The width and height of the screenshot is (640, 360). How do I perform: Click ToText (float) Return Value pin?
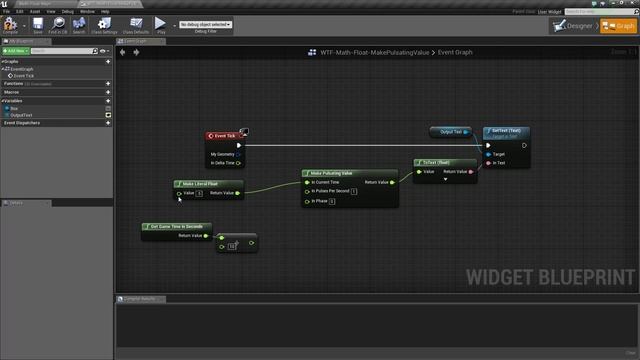tap(471, 172)
